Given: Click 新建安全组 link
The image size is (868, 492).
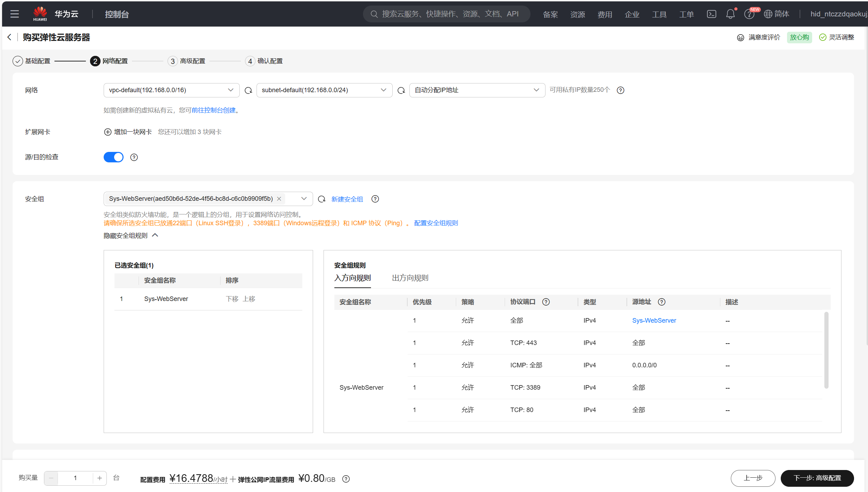Looking at the screenshot, I should pyautogui.click(x=347, y=199).
